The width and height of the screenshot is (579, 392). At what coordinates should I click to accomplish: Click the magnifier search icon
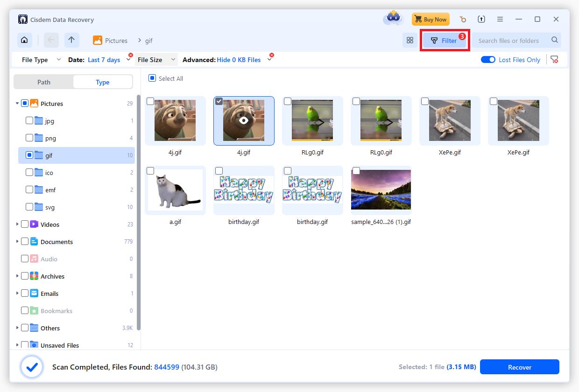pyautogui.click(x=554, y=41)
